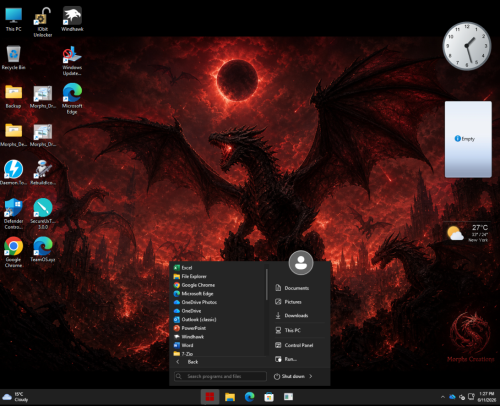The height and width of the screenshot is (406, 500).
Task: Click the Empty gadget panel
Action: (x=468, y=139)
